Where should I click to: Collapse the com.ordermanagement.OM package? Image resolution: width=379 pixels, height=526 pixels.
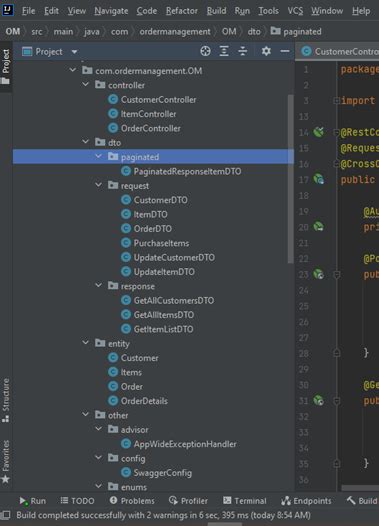(73, 70)
